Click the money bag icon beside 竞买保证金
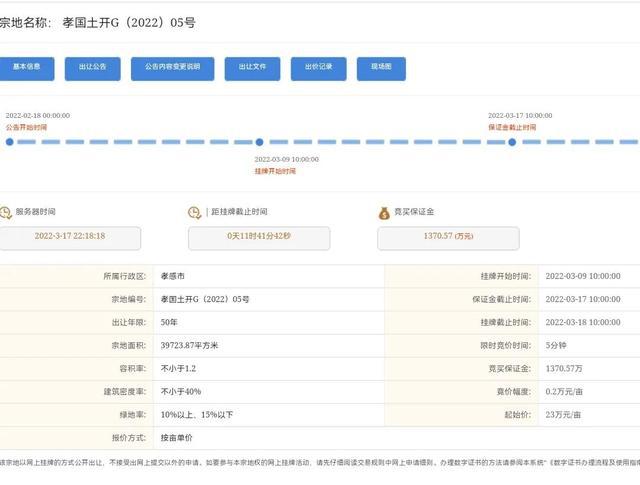Viewport: 640px width, 485px height. (x=384, y=212)
